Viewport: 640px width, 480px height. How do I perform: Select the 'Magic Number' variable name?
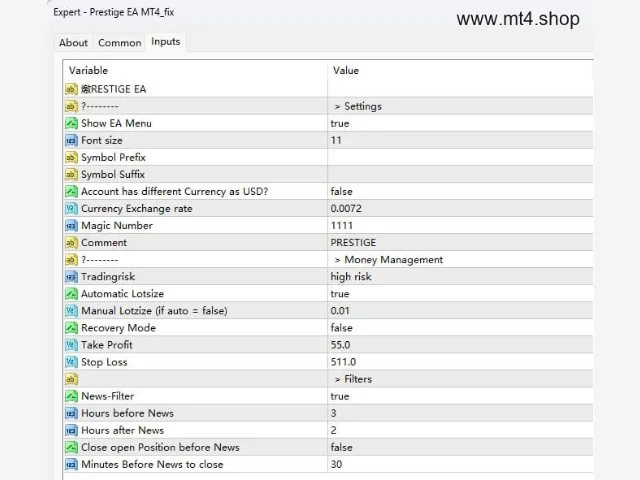pos(117,226)
